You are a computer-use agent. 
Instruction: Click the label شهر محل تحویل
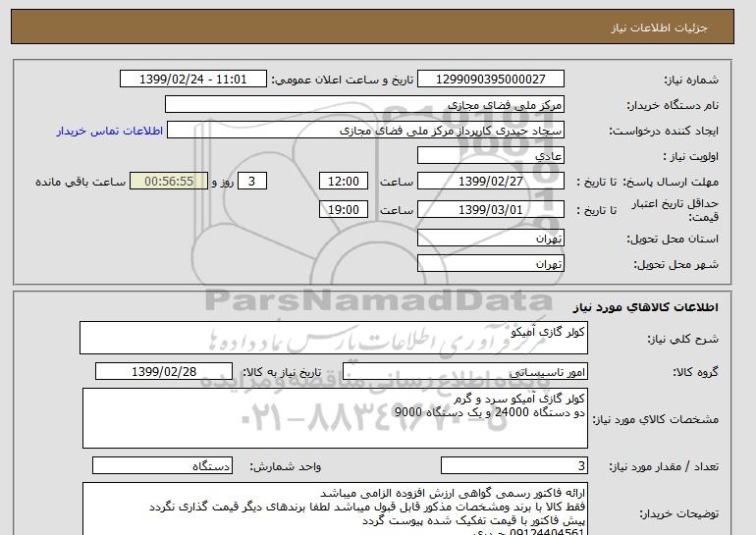pos(675,264)
